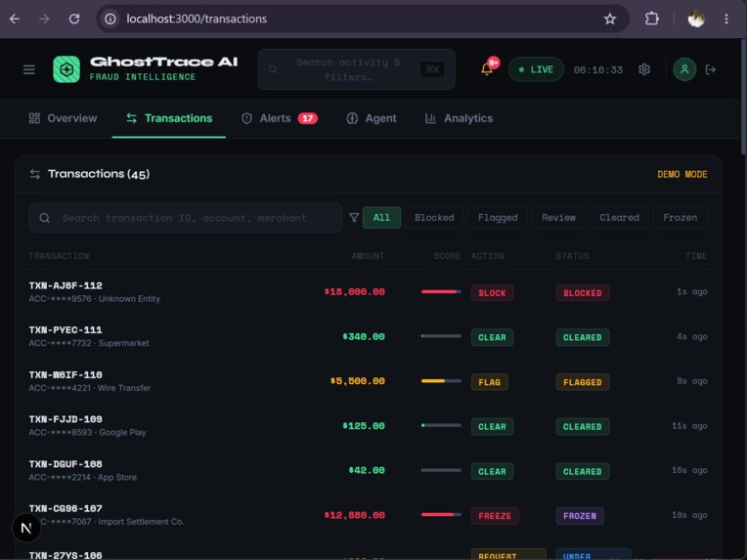The height and width of the screenshot is (560, 747).
Task: Click the SCORE column header
Action: pos(447,256)
